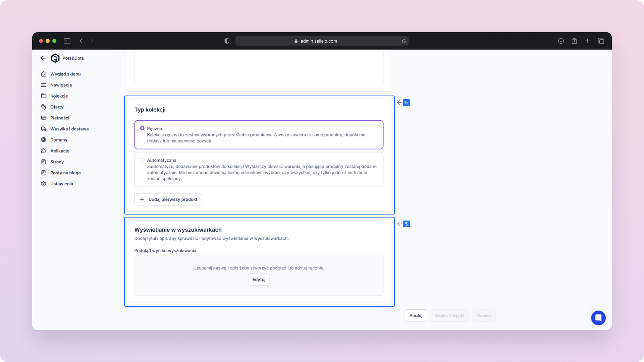Click the Strony page icon
644x362 pixels.
[44, 162]
